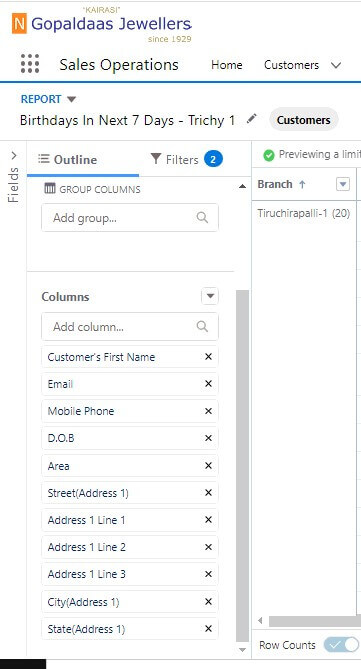Click the green preview check icon
The image size is (361, 669).
(x=268, y=155)
